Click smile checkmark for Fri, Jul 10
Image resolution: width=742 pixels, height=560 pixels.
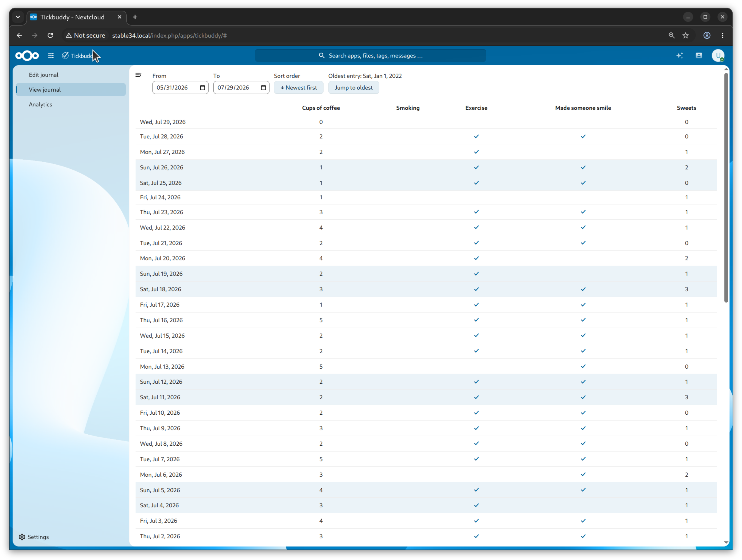[x=583, y=412]
